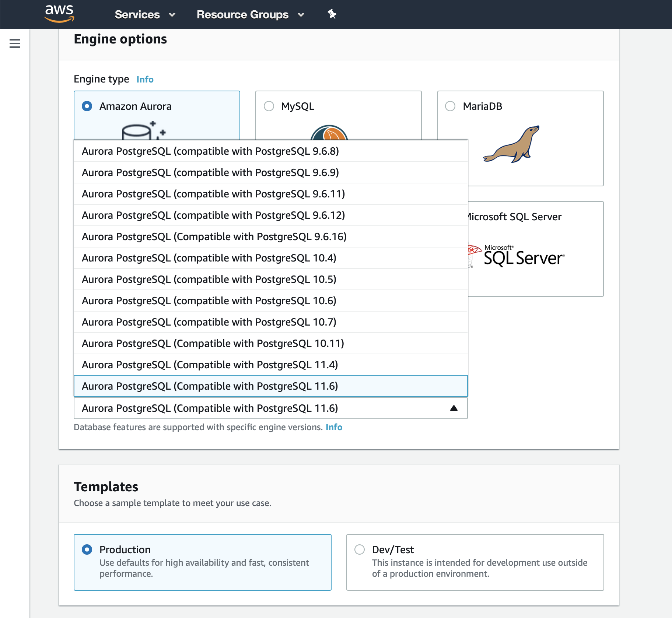
Task: Open the hamburger side navigation menu
Action: click(15, 43)
